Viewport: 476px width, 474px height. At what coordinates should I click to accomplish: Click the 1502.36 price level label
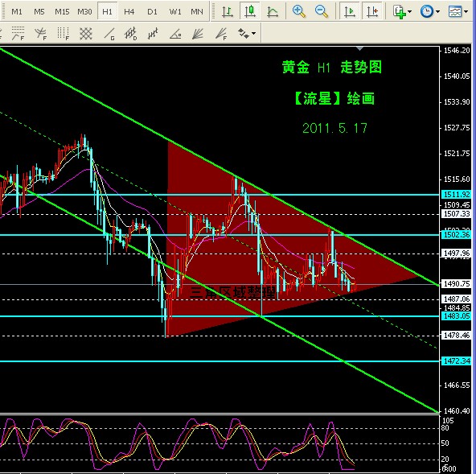click(456, 234)
